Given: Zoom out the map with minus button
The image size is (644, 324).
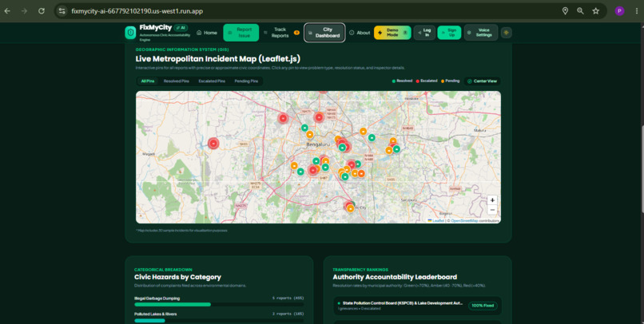Looking at the screenshot, I should (492, 210).
